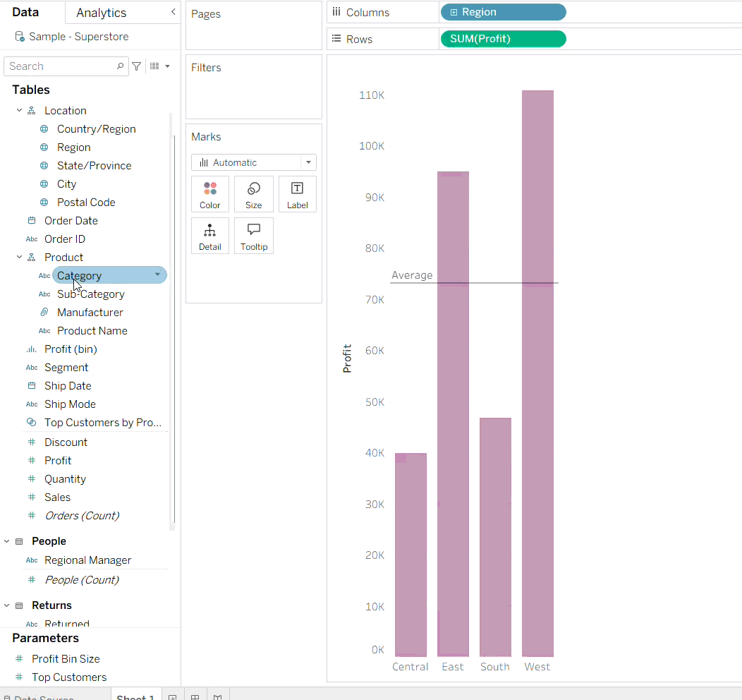Click the Color marks card button
Screen dimensions: 742x700
coord(210,194)
